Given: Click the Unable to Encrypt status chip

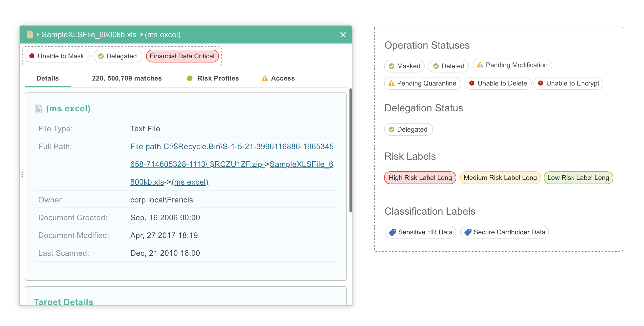Looking at the screenshot, I should tap(568, 83).
